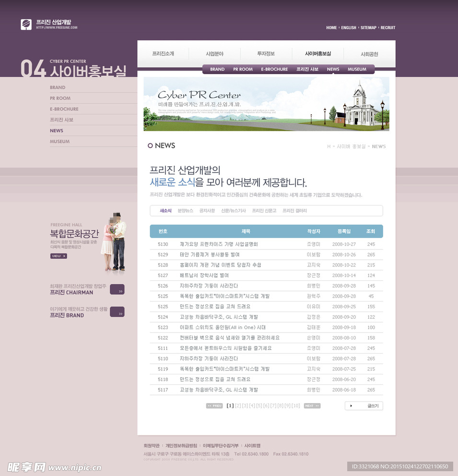This screenshot has width=458, height=476.
Task: Select the 프리진 갤러리 category tab
Action: pyautogui.click(x=294, y=211)
